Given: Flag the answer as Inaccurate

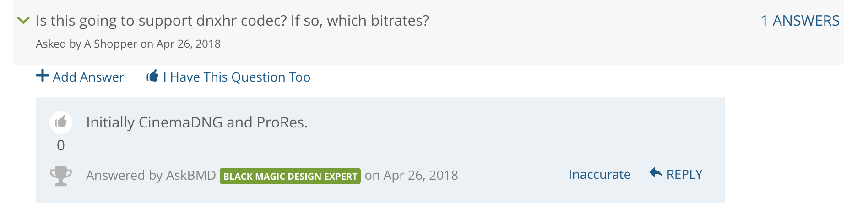Looking at the screenshot, I should point(599,174).
